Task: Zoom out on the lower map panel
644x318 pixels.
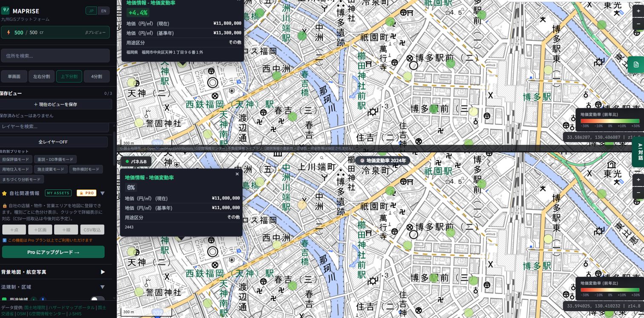Action: pos(638,193)
